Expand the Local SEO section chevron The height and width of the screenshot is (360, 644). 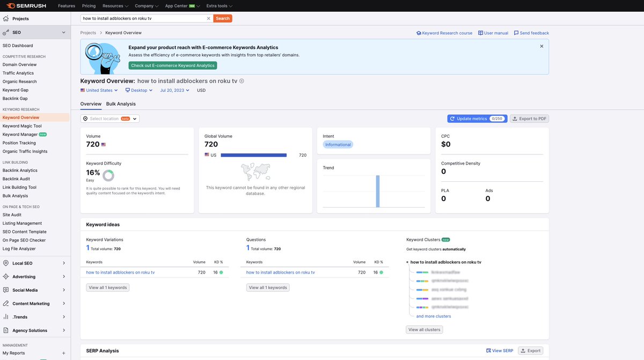(63, 263)
